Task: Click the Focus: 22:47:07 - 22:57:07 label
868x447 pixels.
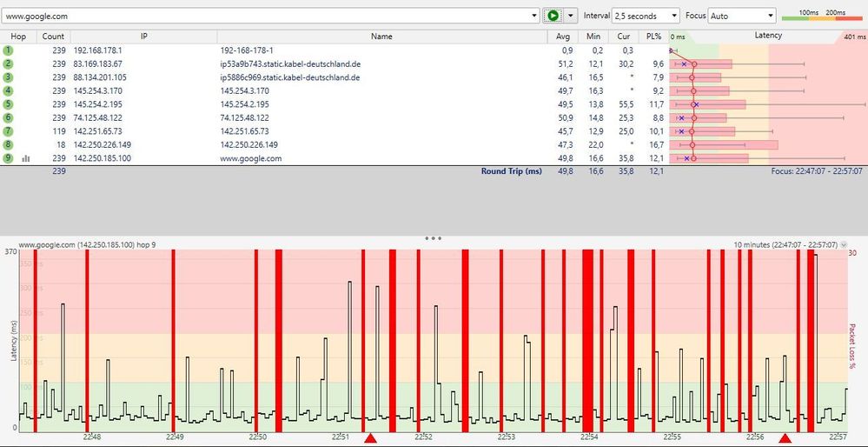Action: click(x=817, y=171)
